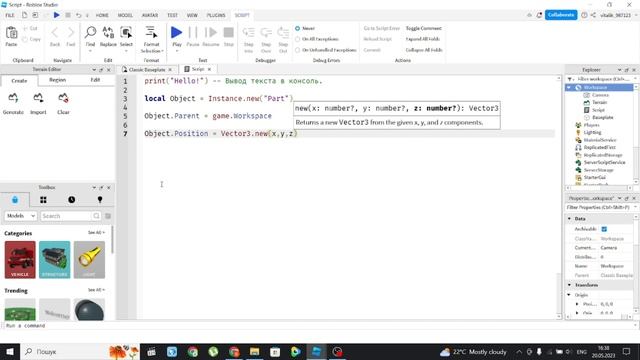Click the Resume icon in Test group
Viewport: 640px width, 360px height.
tap(211, 32)
